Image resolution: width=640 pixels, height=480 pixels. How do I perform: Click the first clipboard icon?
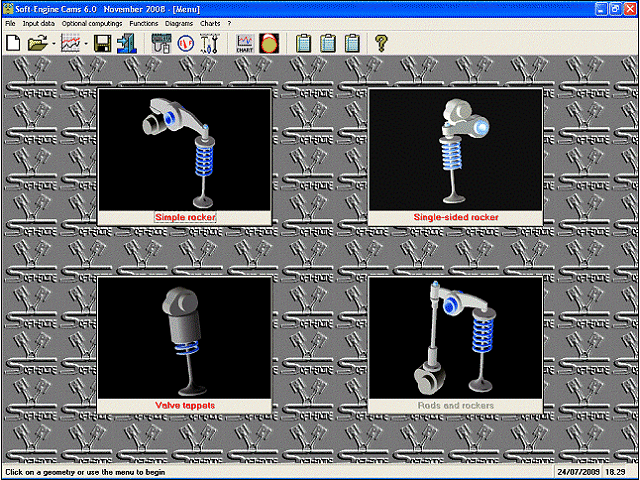coord(303,43)
